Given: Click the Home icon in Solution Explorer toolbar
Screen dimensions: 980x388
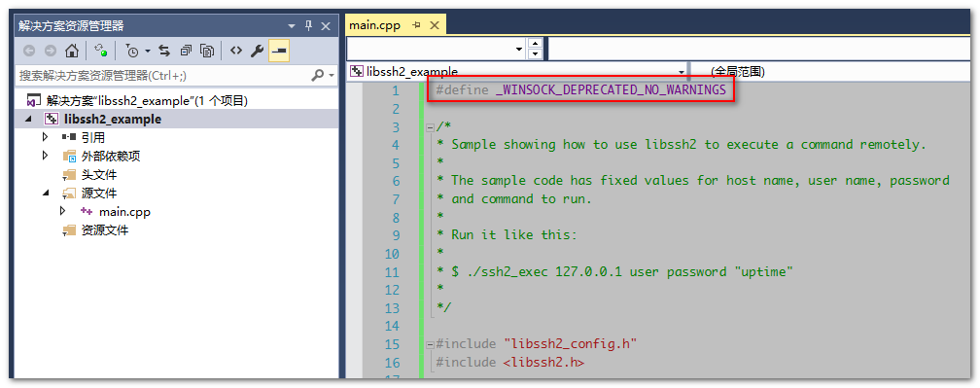Looking at the screenshot, I should [x=72, y=51].
